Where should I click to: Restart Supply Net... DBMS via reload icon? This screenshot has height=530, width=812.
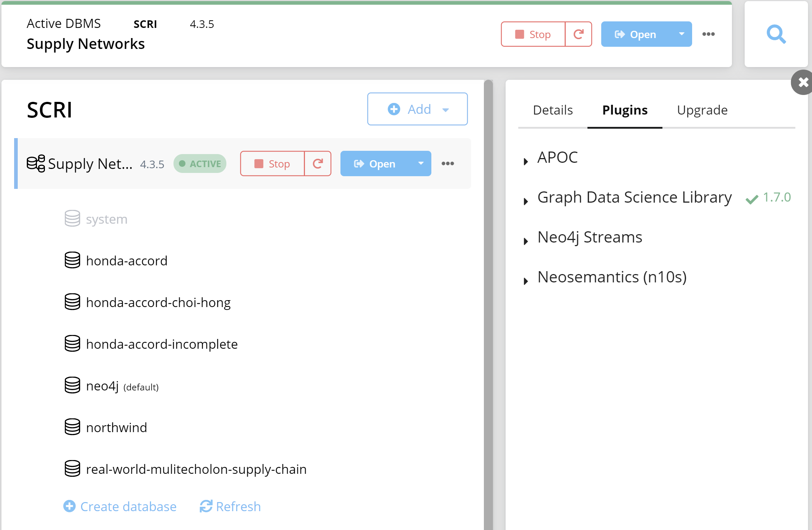point(318,163)
